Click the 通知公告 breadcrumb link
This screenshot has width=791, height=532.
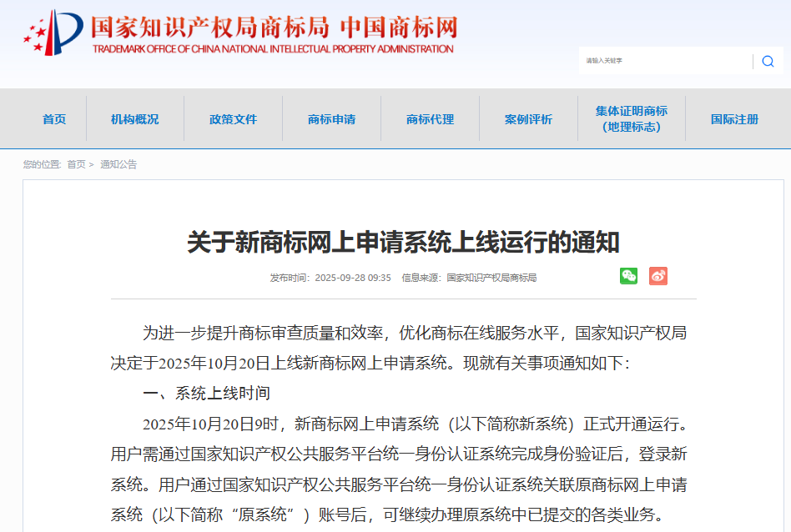(x=118, y=164)
